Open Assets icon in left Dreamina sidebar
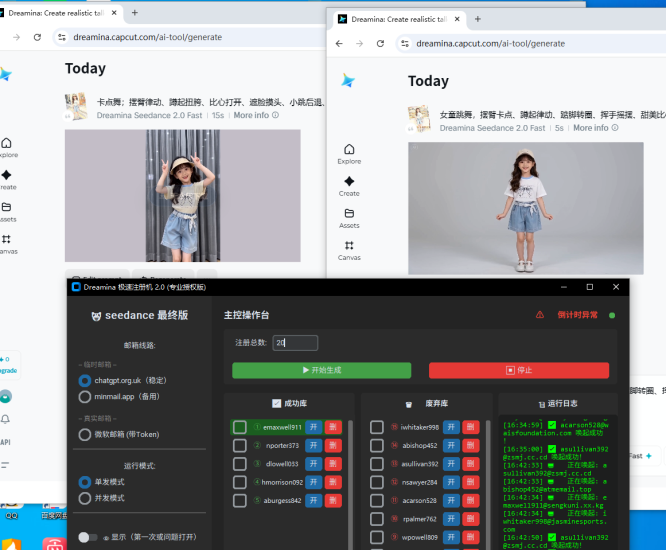Viewport: 666px width, 550px height. tap(6, 207)
